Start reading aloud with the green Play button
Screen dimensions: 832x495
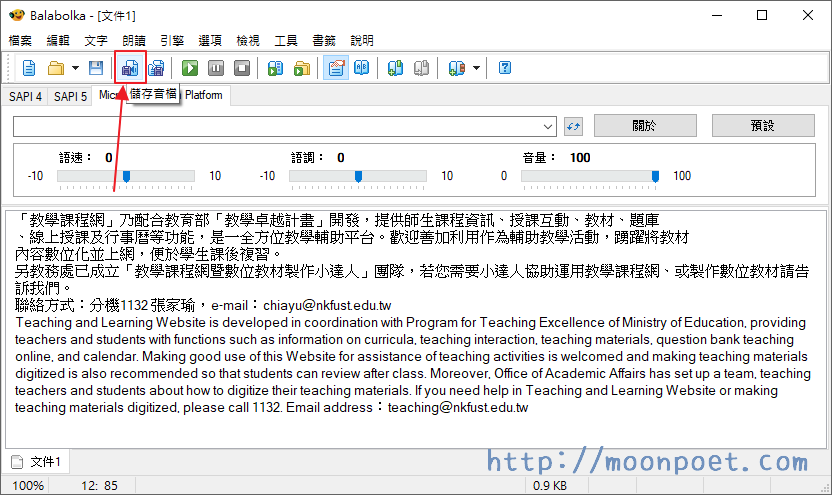coord(190,68)
